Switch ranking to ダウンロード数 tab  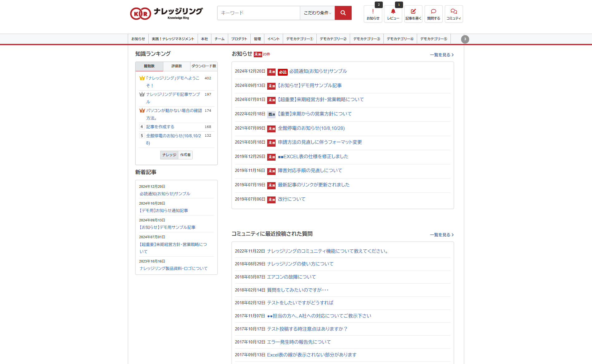(204, 66)
